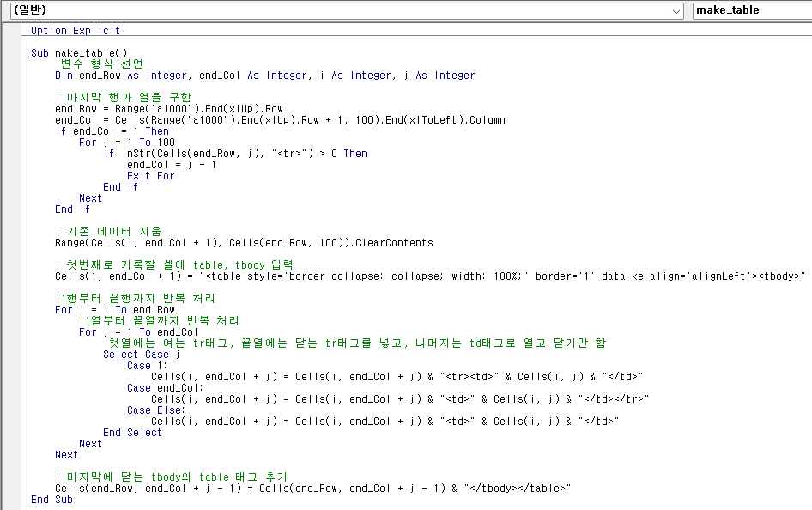Click the 'Select Case j' line
This screenshot has width=812, height=510.
[x=142, y=355]
